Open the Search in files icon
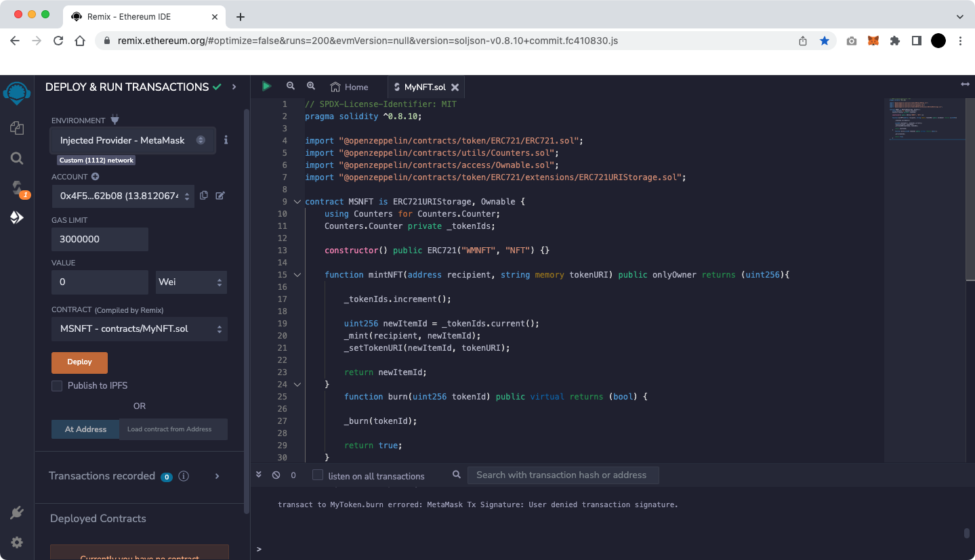This screenshot has width=975, height=560. pos(17,158)
